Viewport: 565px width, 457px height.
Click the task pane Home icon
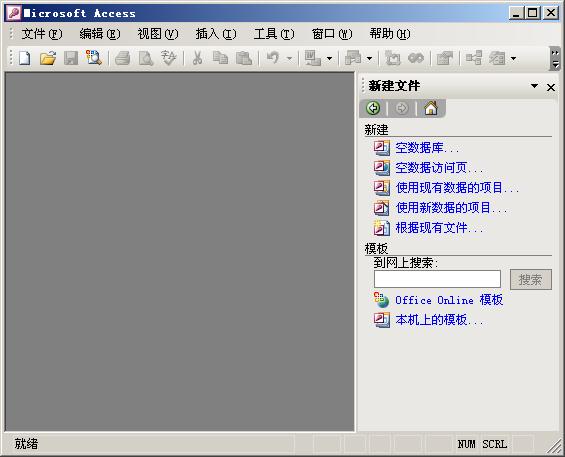tap(431, 108)
